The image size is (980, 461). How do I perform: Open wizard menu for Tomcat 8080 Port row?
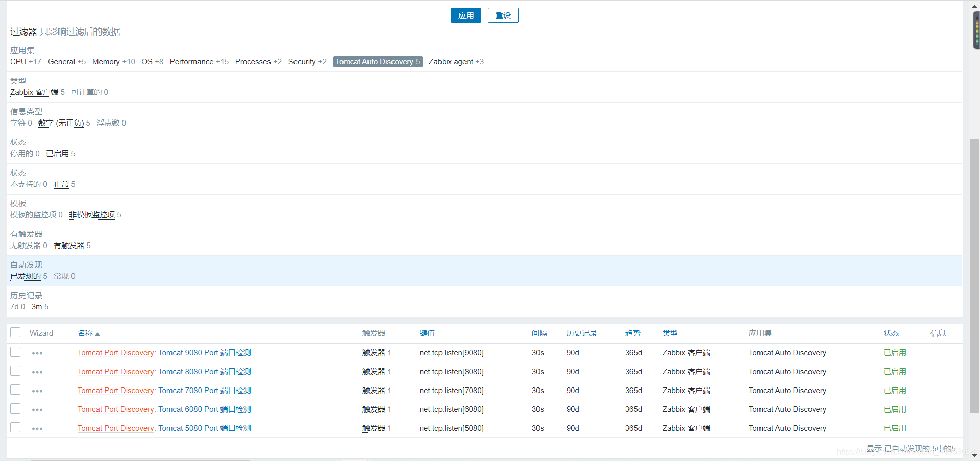(37, 372)
